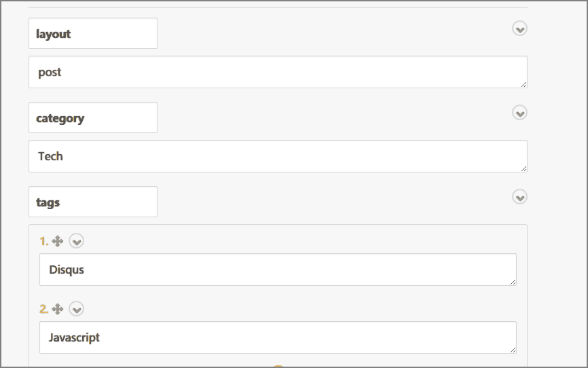Click the layout key name field

(93, 33)
